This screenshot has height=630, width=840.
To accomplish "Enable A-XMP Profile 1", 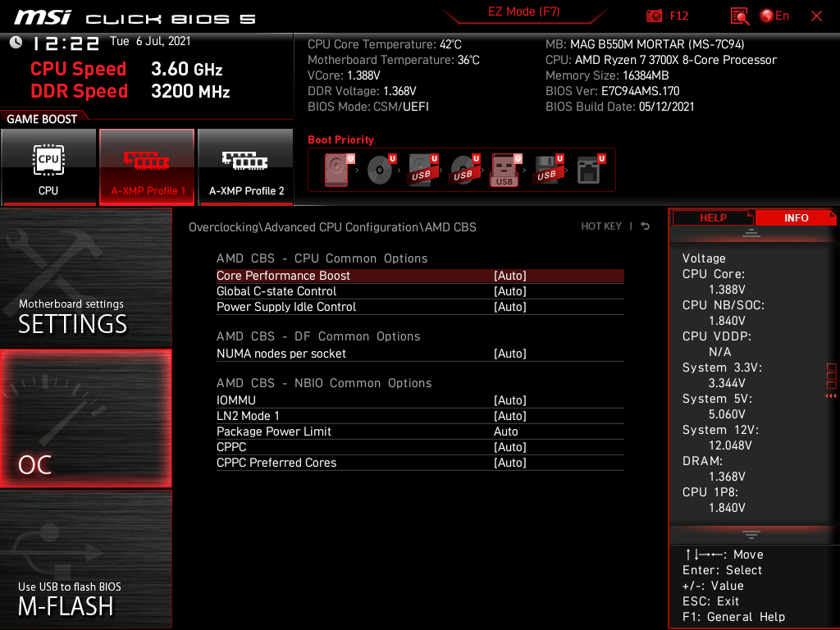I will click(x=147, y=167).
